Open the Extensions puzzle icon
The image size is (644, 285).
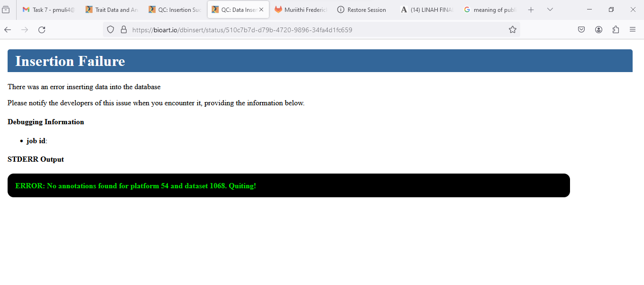click(x=616, y=30)
